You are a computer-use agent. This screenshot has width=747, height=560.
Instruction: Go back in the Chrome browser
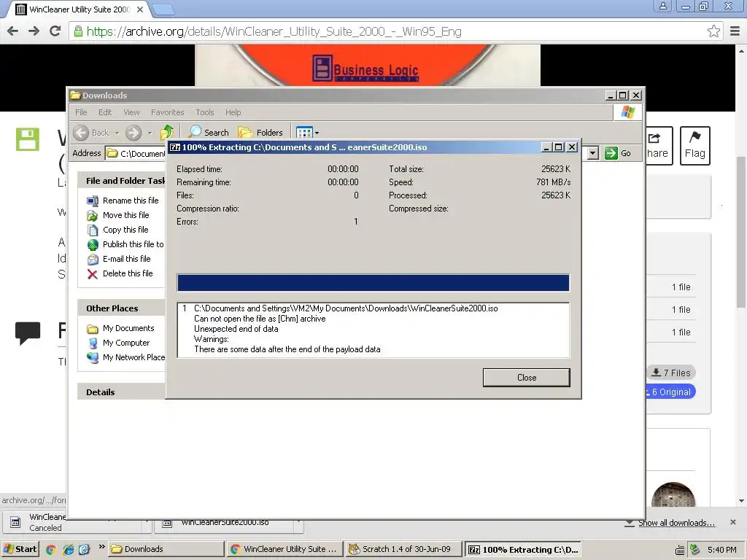(13, 31)
